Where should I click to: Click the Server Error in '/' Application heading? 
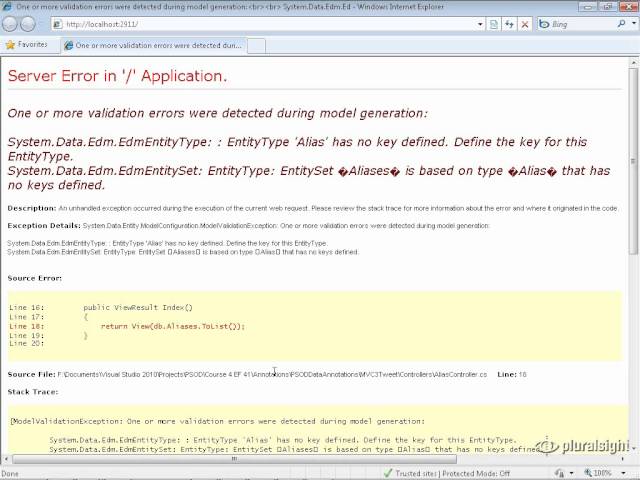tap(117, 76)
